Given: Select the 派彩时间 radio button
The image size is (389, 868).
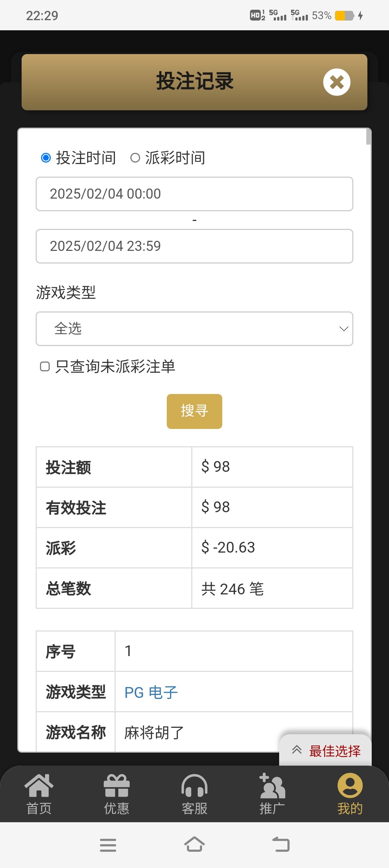Looking at the screenshot, I should tap(135, 158).
